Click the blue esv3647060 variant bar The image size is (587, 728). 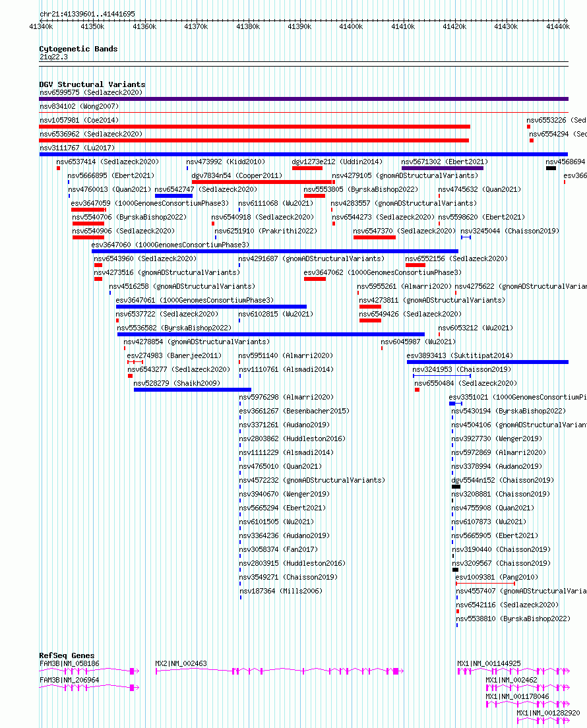coord(275,251)
